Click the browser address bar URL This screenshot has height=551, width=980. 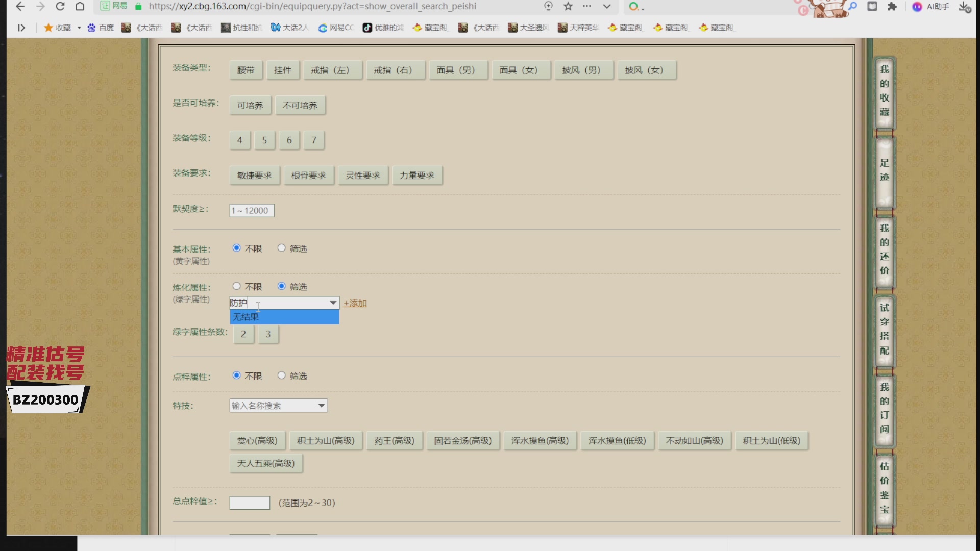coord(312,6)
